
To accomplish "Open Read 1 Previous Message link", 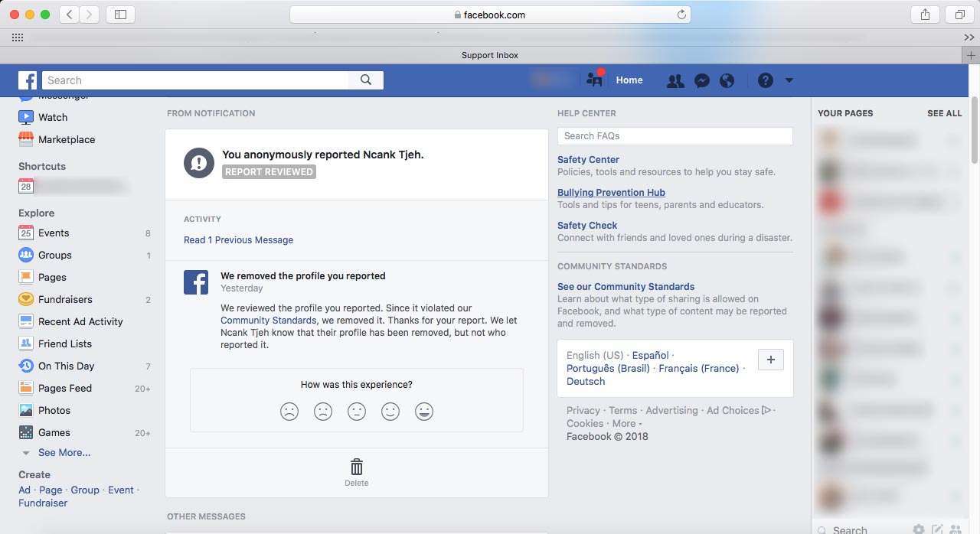I will click(238, 240).
